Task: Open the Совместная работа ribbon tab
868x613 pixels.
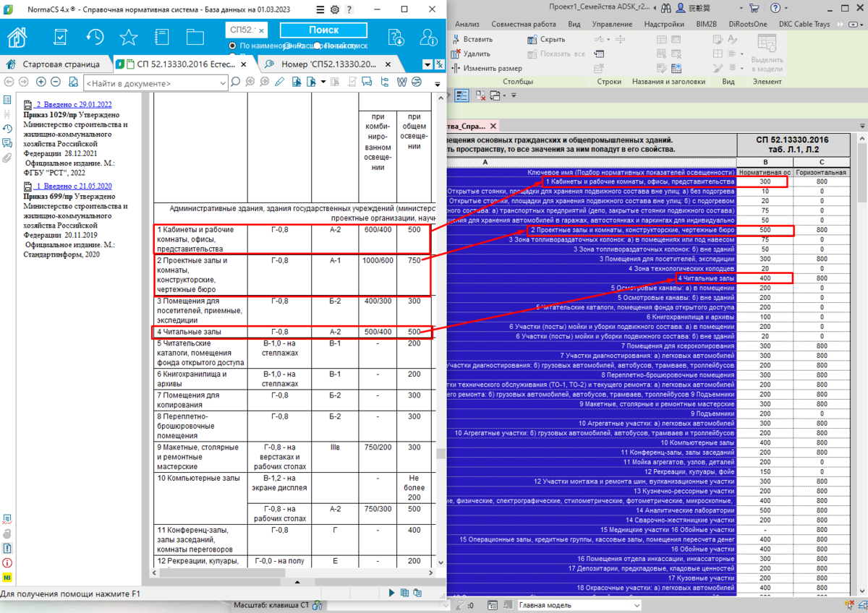Action: (x=524, y=24)
